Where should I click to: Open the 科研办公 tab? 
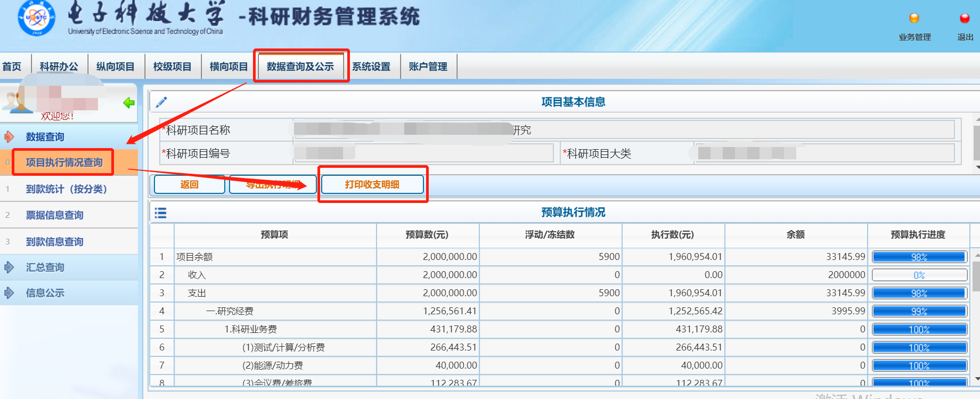click(x=59, y=67)
